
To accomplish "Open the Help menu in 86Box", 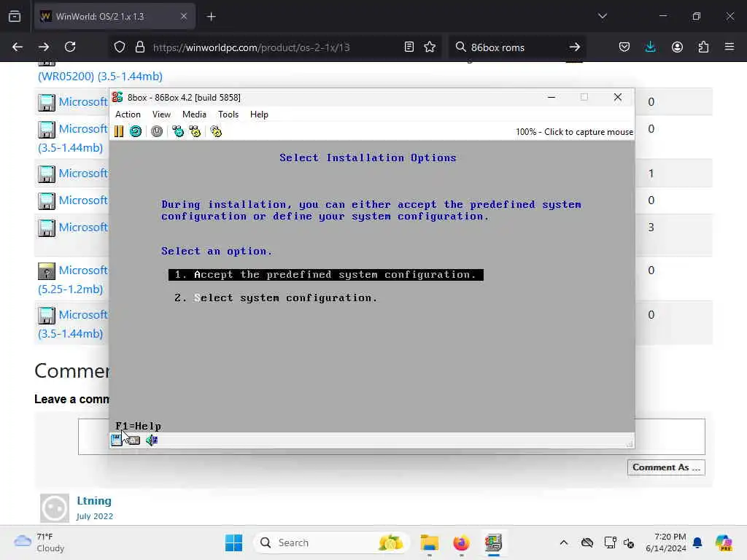I will tap(259, 114).
